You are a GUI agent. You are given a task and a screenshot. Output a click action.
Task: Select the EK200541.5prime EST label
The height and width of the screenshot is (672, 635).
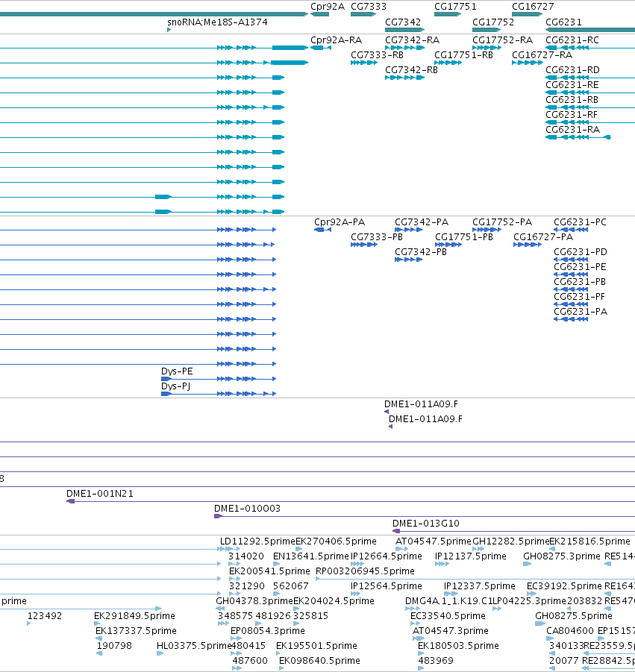click(x=269, y=572)
